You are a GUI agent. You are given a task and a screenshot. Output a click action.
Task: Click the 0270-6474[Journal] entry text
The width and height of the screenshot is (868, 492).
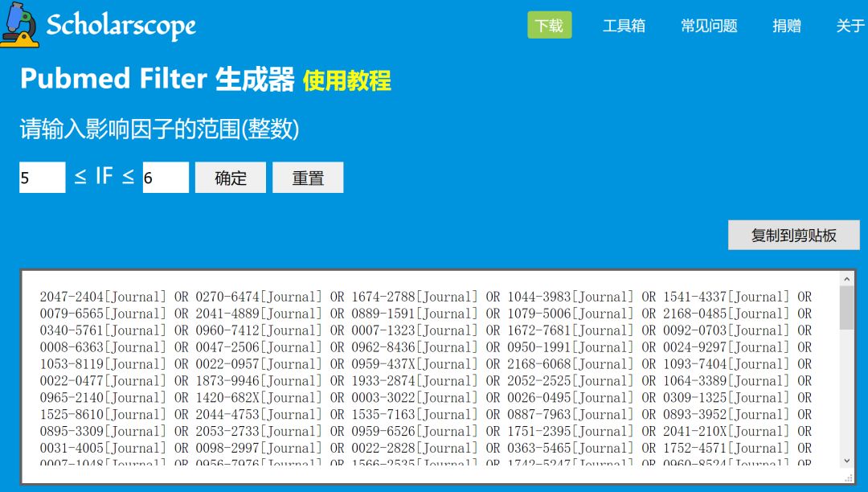259,297
